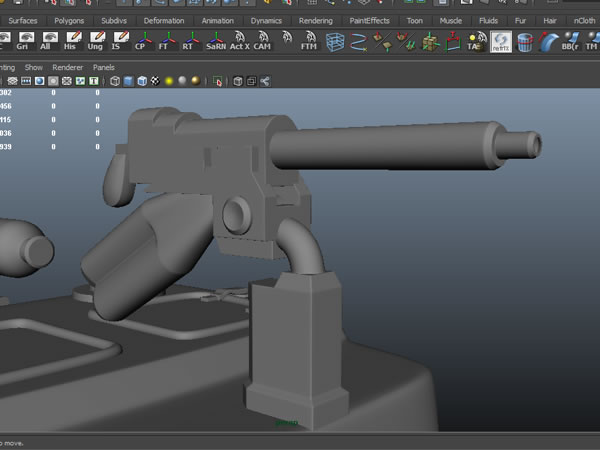Click the red and green frame shelf icon
The image size is (600, 450).
click(x=453, y=42)
